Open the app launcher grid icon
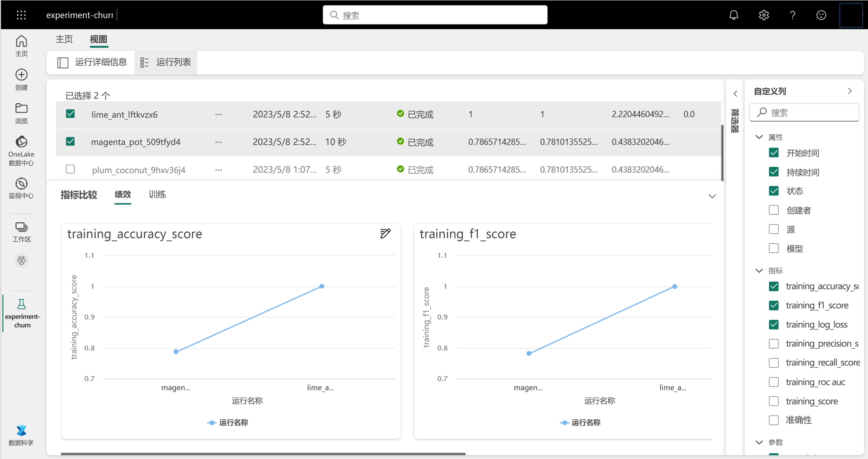Viewport: 868px width, 459px height. tap(21, 15)
